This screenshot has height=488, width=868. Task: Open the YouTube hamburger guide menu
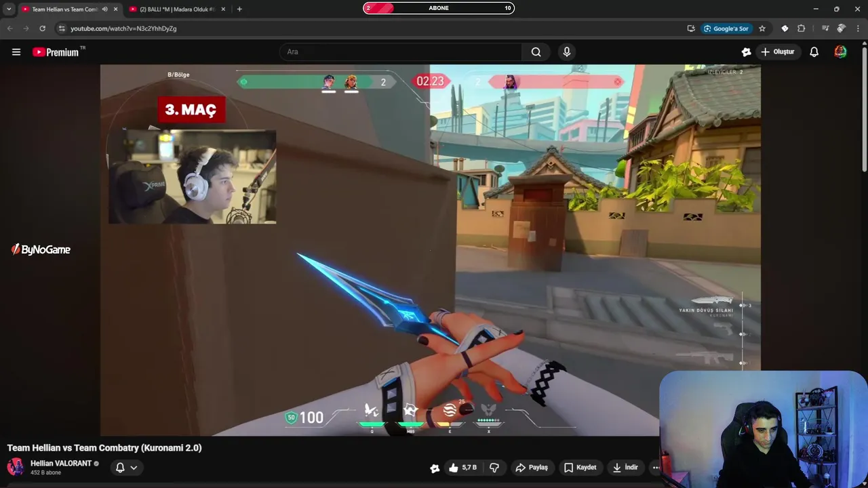(x=16, y=52)
